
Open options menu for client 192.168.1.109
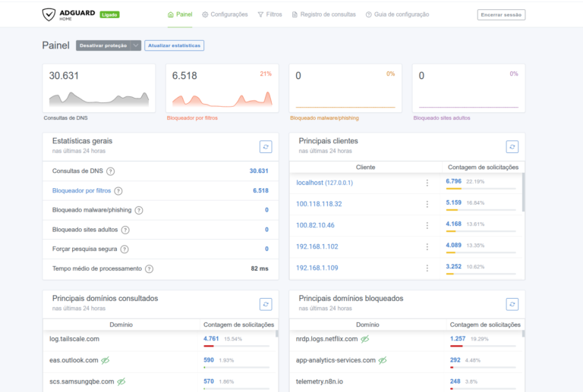(427, 268)
